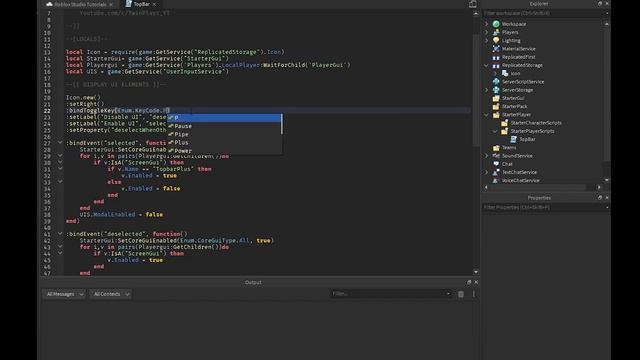The width and height of the screenshot is (640, 360).
Task: Click the Icon module script icon
Action: [505, 73]
